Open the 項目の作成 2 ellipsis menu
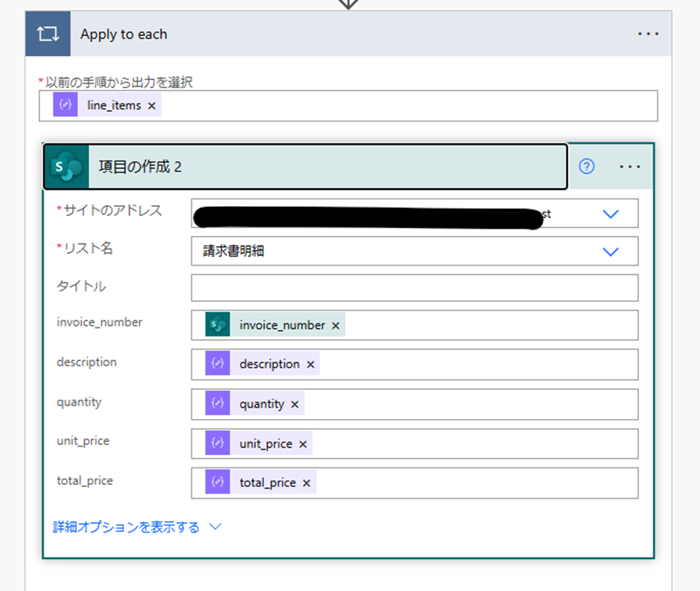 (629, 167)
